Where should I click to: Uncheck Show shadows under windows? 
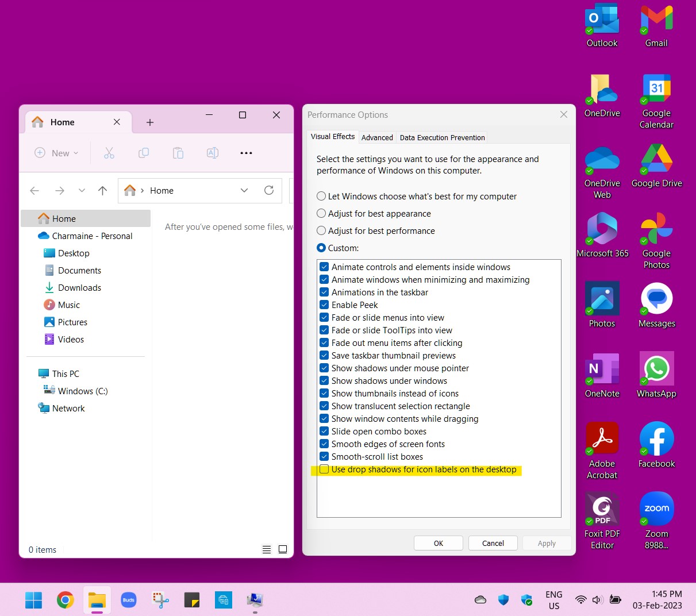pos(325,381)
